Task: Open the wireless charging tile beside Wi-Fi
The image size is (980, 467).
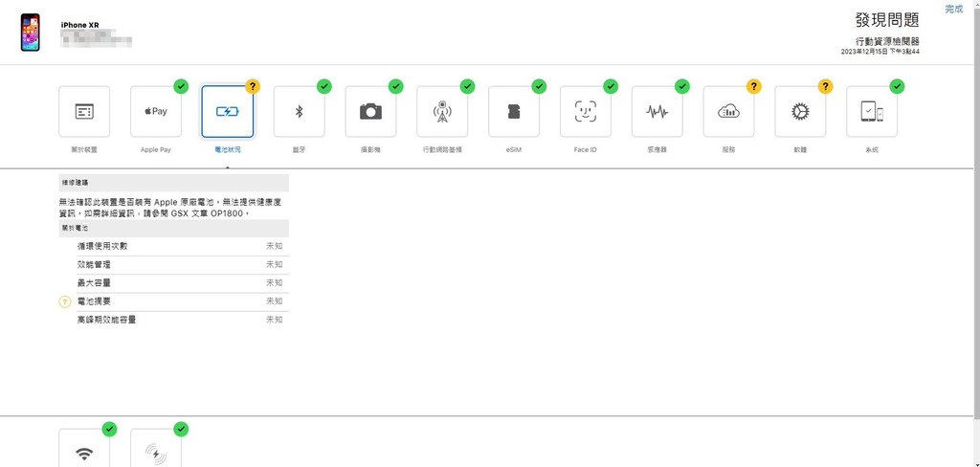Action: coord(156,448)
